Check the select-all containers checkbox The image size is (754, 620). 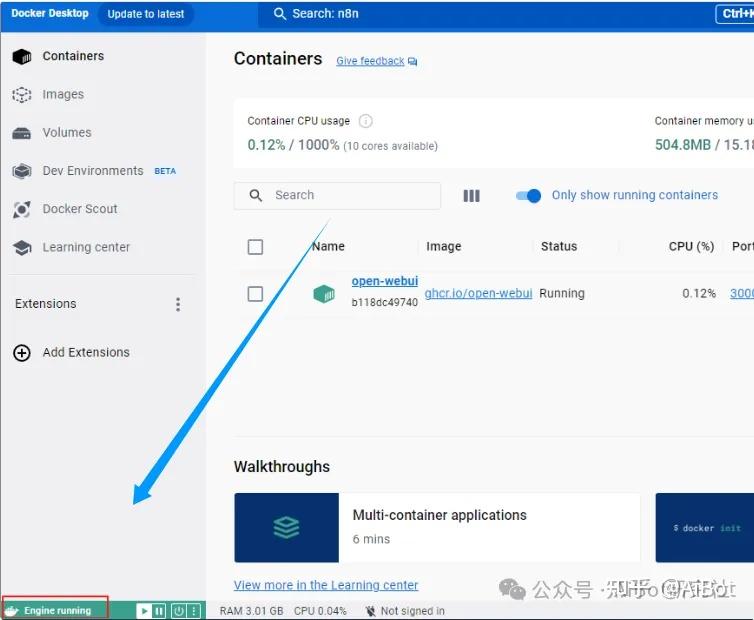(255, 247)
